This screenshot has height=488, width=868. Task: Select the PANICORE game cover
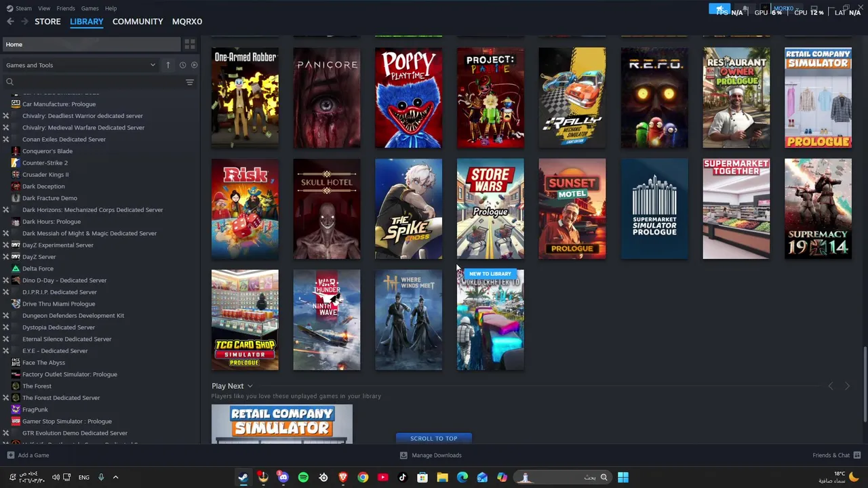coord(327,98)
